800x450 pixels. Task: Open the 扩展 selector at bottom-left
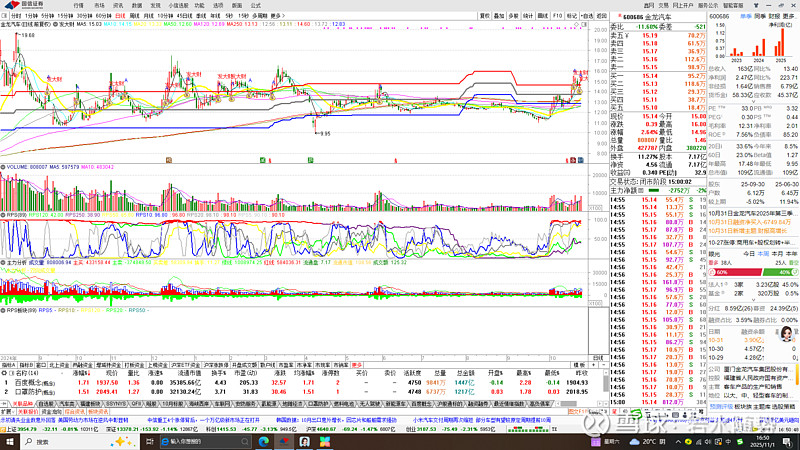point(7,412)
